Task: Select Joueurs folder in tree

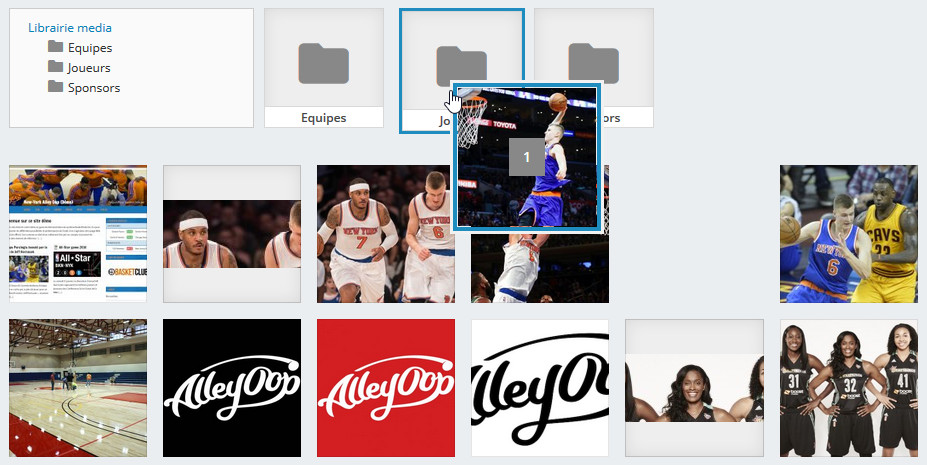Action: pos(89,68)
